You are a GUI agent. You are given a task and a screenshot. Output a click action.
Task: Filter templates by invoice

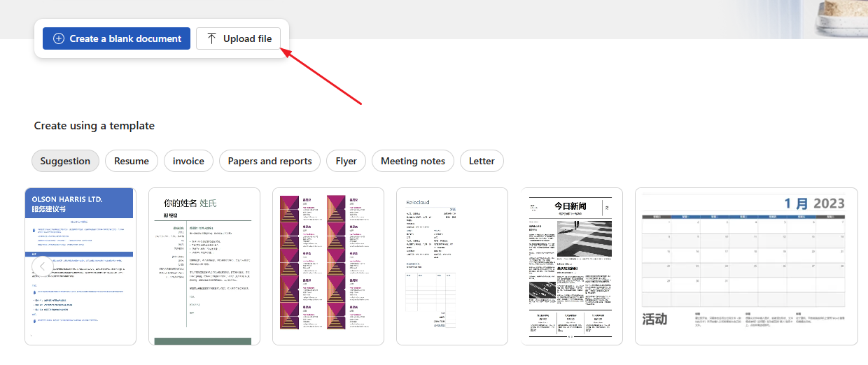(188, 161)
